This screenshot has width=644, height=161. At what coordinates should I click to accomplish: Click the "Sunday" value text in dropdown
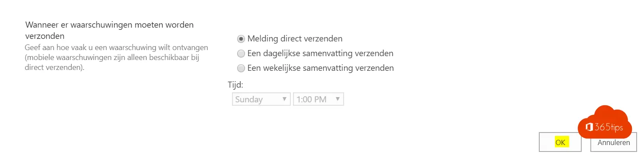(249, 99)
